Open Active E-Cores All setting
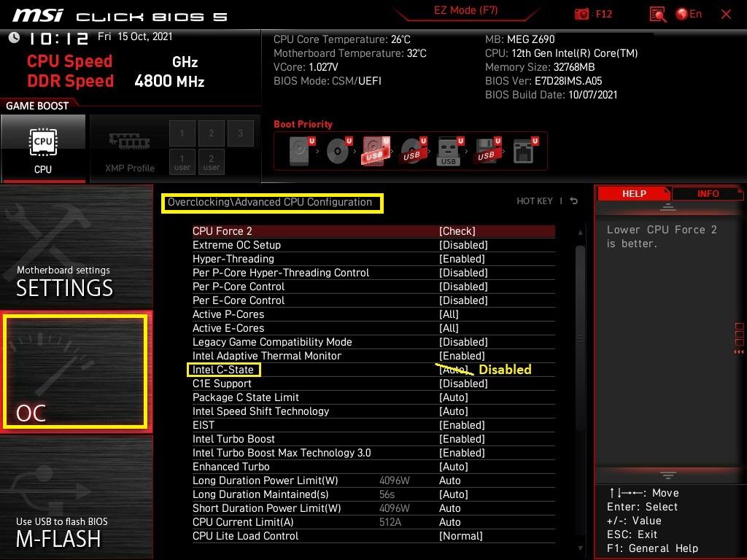This screenshot has width=747, height=560. coord(449,327)
